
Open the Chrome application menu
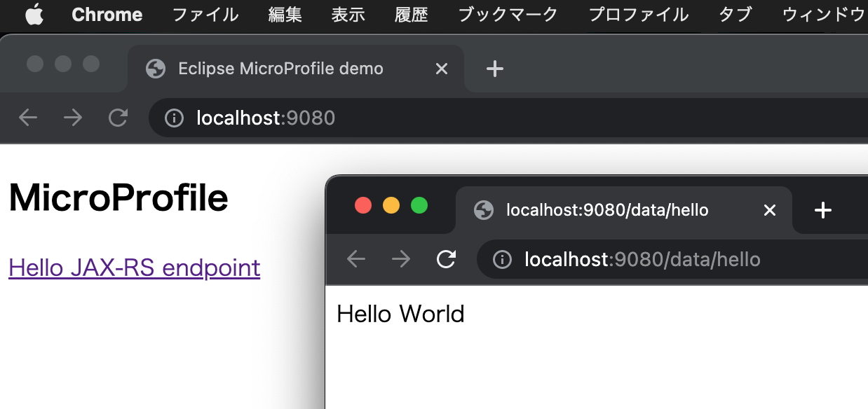point(107,15)
